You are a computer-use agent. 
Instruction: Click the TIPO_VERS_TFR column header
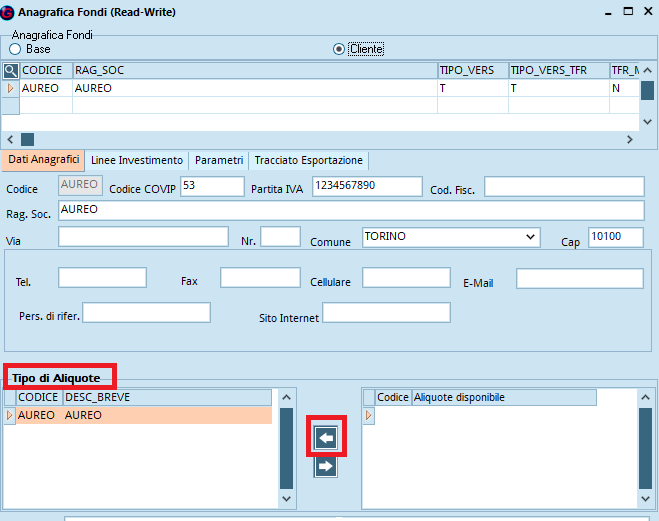[559, 71]
